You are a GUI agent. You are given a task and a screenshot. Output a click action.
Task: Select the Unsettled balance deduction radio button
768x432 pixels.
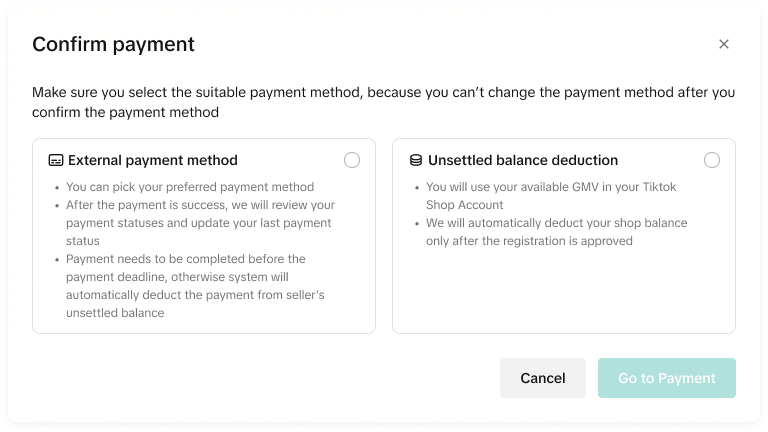(712, 160)
